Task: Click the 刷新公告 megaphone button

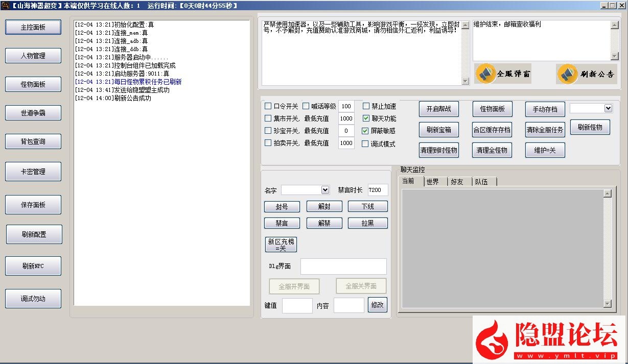Action: click(586, 74)
